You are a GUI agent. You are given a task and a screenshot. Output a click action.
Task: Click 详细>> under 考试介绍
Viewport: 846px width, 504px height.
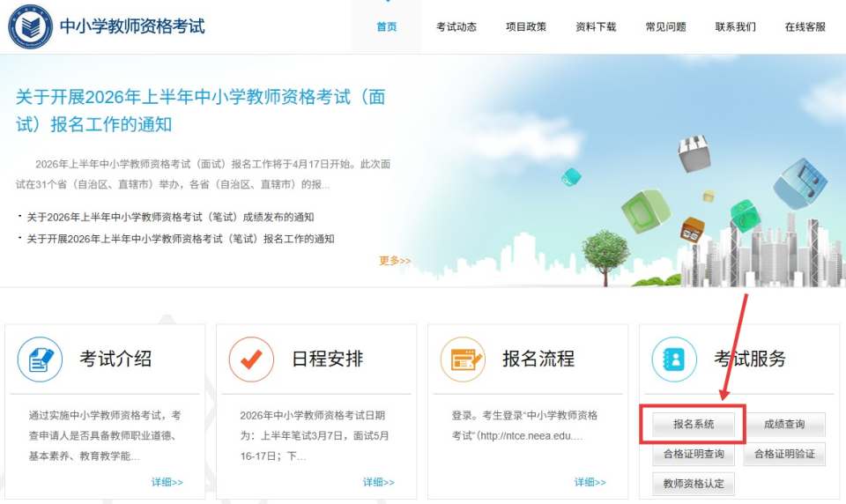pyautogui.click(x=167, y=482)
